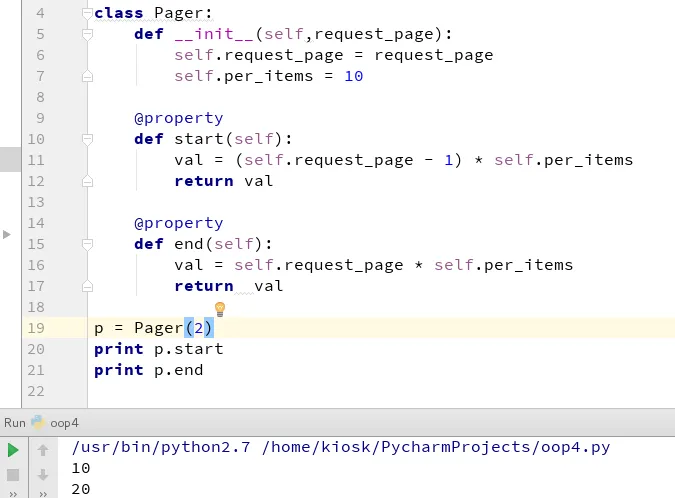Show more run actions via the left double chevron
The image size is (675, 498).
click(x=13, y=494)
